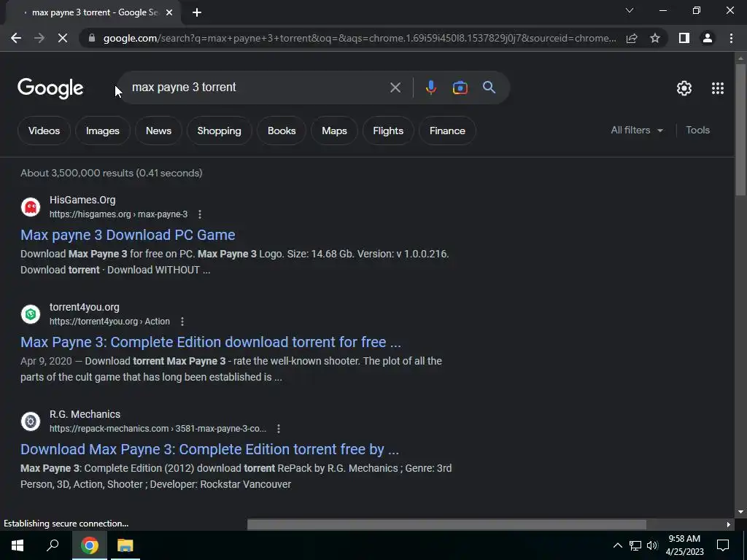Open Chrome three-dot menu

pyautogui.click(x=731, y=38)
